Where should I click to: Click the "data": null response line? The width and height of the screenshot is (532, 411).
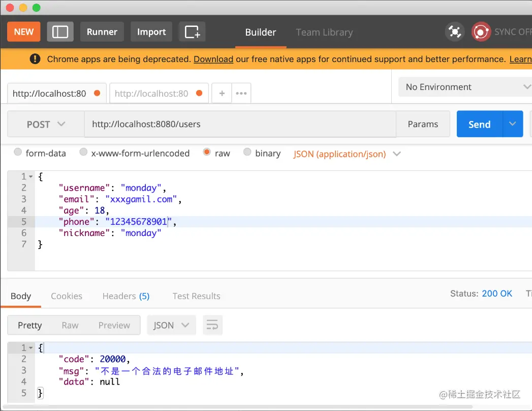(x=89, y=382)
